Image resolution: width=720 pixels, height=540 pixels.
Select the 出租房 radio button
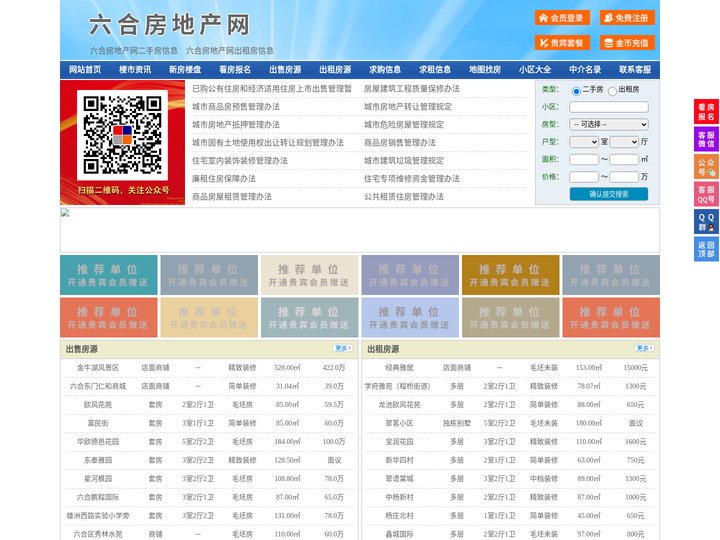coord(612,91)
